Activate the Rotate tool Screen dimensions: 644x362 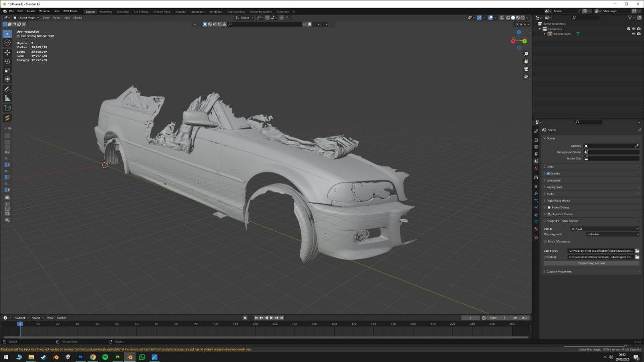point(7,61)
